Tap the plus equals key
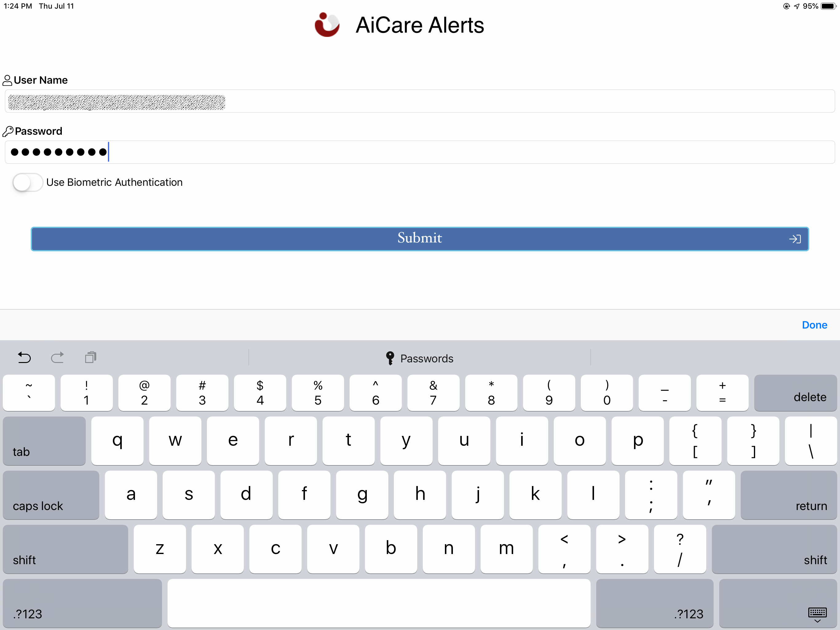Viewport: 840px width, 630px height. [x=722, y=393]
